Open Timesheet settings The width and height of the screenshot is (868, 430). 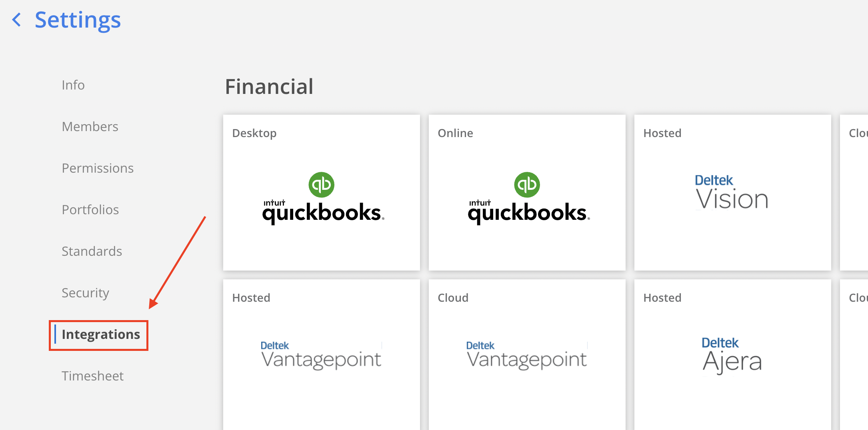click(x=93, y=376)
